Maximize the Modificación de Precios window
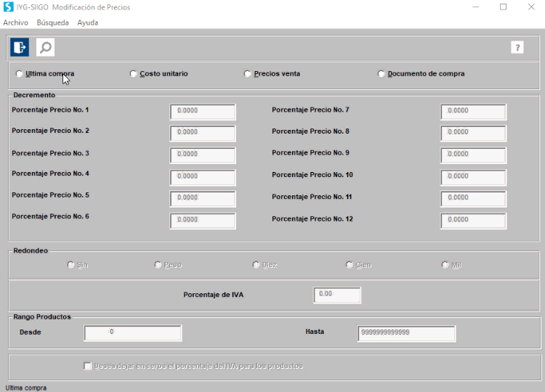 pos(503,7)
